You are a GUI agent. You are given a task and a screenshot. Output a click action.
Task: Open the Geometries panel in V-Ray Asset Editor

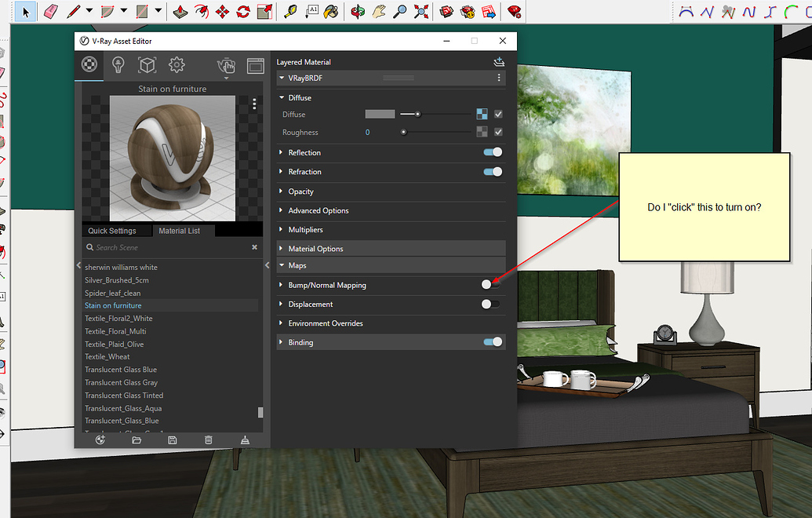[146, 64]
